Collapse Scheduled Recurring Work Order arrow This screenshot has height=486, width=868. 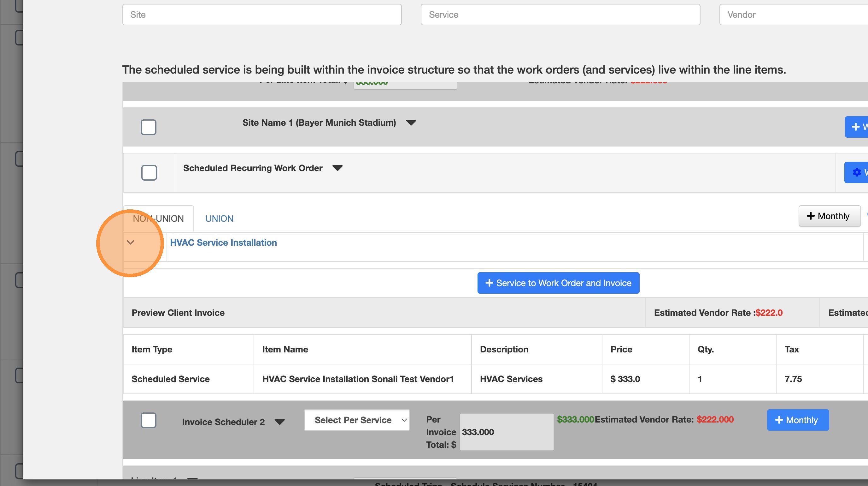(x=337, y=168)
